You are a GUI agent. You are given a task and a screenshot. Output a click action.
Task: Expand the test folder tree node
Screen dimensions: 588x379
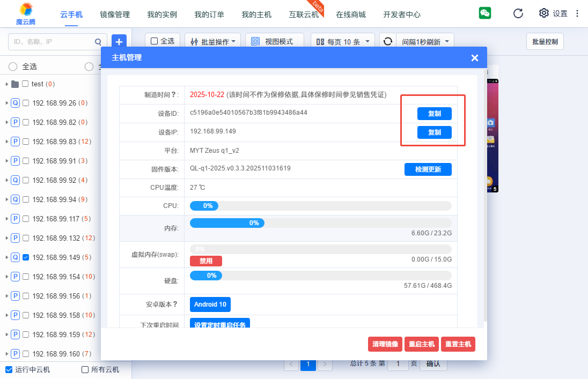tap(6, 84)
